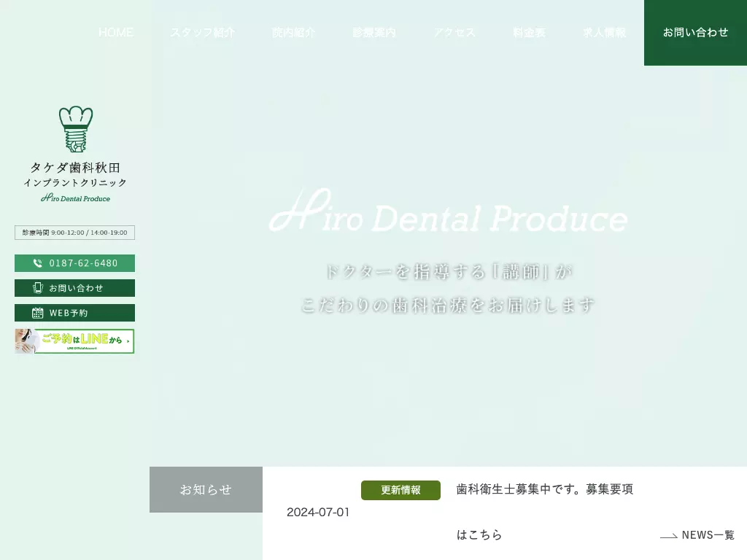Open the 歯科衛生士募集中です news headline
This screenshot has width=747, height=560.
[544, 512]
